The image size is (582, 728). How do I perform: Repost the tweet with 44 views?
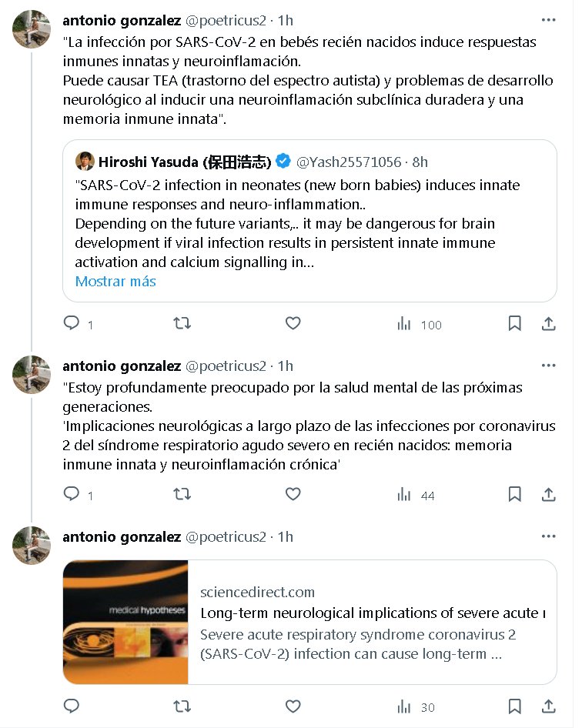click(x=182, y=495)
